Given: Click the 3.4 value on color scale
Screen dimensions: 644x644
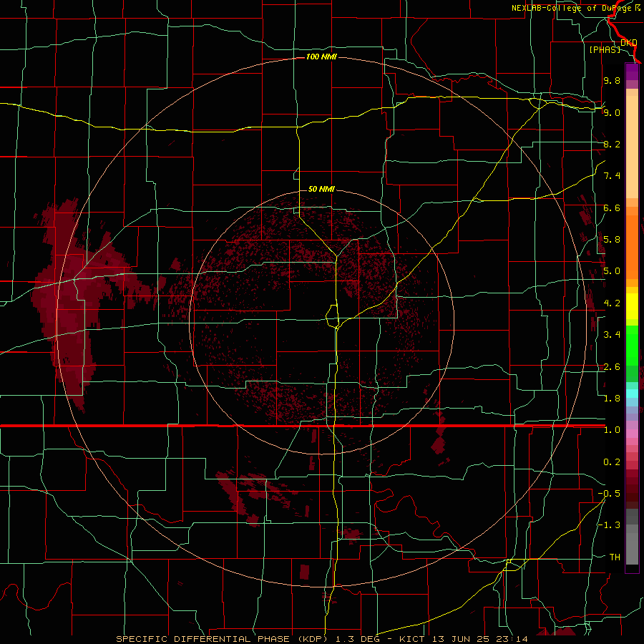Looking at the screenshot, I should [612, 335].
